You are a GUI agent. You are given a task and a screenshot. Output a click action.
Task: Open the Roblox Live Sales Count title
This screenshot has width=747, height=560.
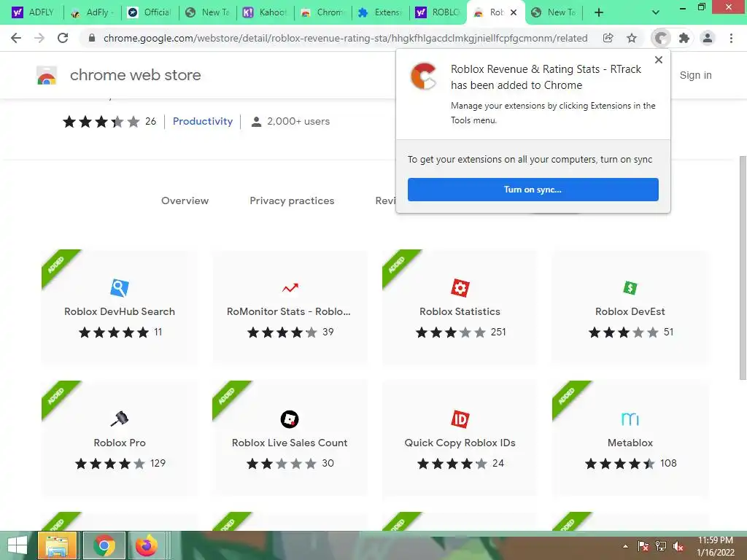click(x=290, y=443)
